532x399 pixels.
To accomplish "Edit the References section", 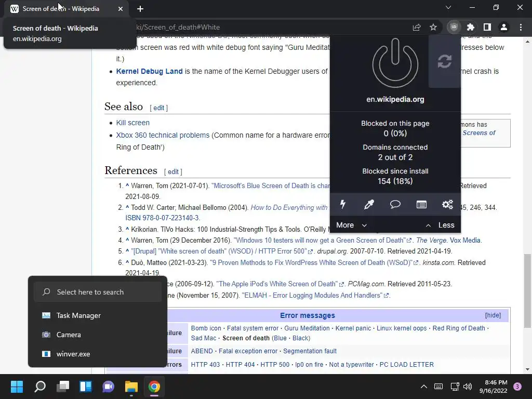I will click(x=173, y=171).
